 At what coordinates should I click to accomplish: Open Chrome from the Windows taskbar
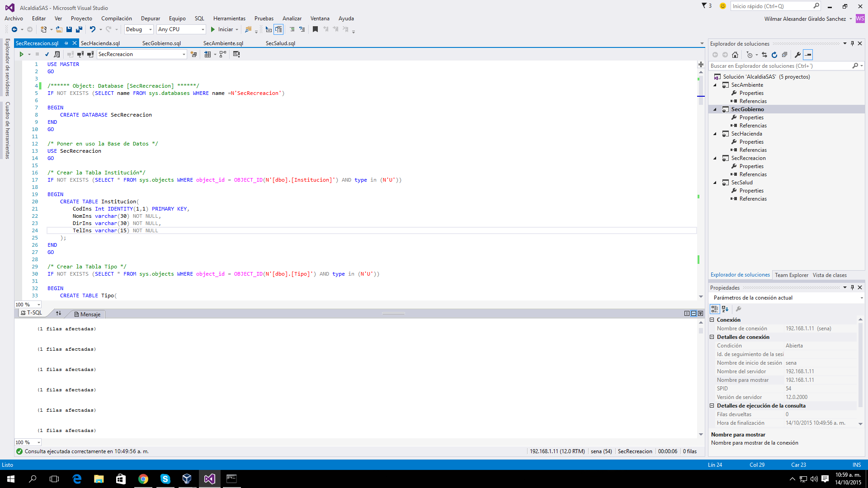[x=143, y=479]
